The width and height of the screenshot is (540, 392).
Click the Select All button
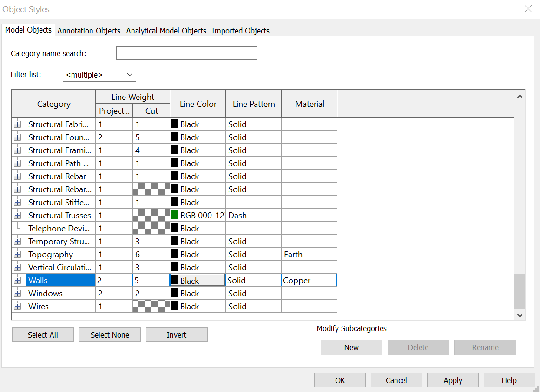pos(43,335)
